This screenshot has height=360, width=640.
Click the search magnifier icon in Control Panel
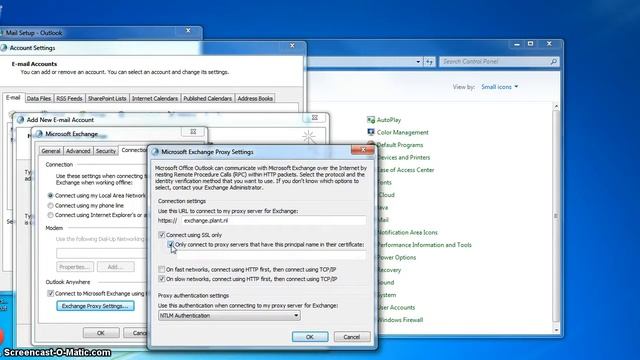(x=553, y=62)
